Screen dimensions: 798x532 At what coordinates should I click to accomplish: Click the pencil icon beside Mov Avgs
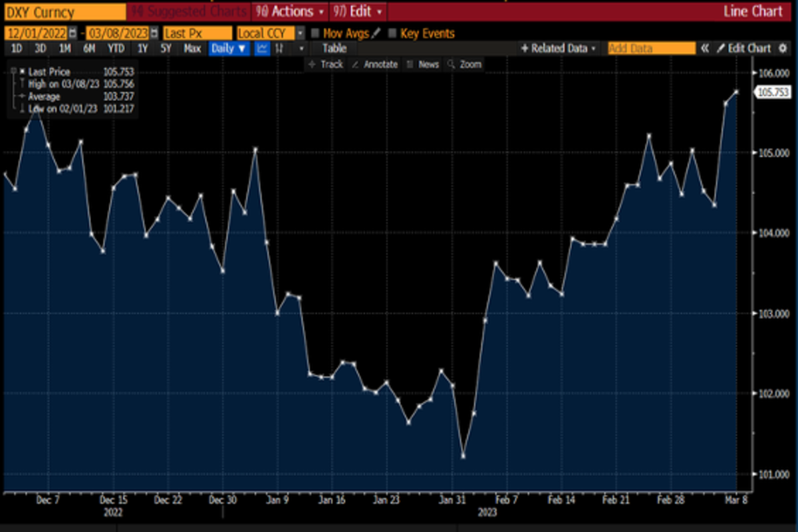[x=376, y=33]
